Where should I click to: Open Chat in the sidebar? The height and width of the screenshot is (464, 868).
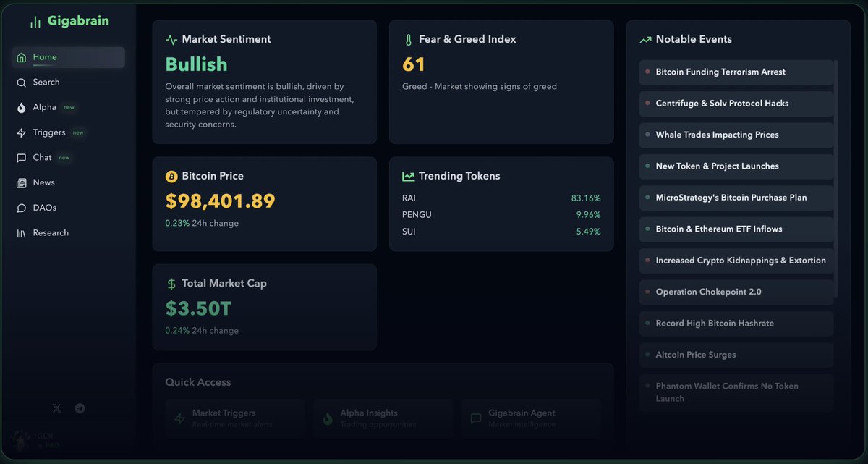click(69, 158)
